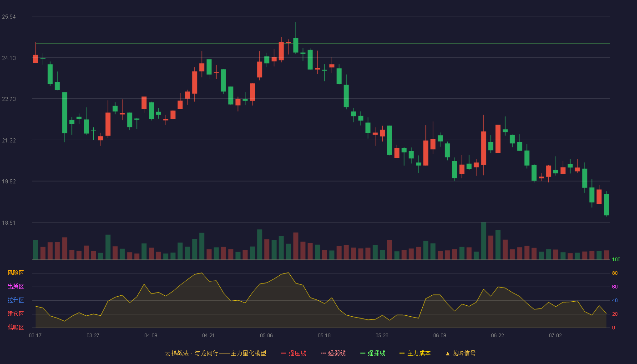Toggle the 强弱线 legend item
Screen dimensions: 637x364
click(x=333, y=353)
